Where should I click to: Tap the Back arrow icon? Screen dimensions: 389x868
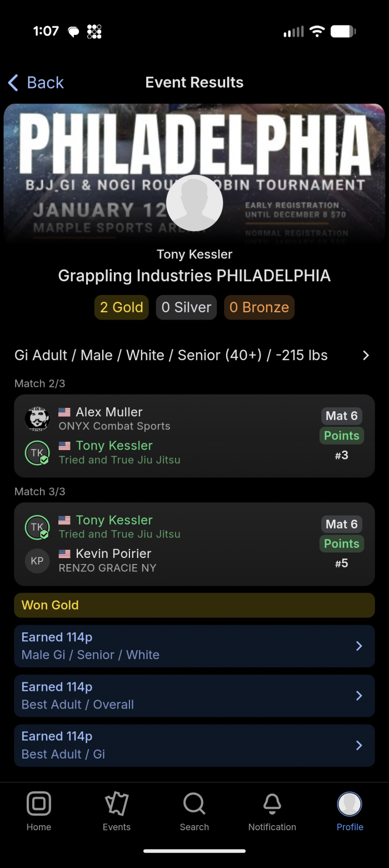click(x=13, y=83)
